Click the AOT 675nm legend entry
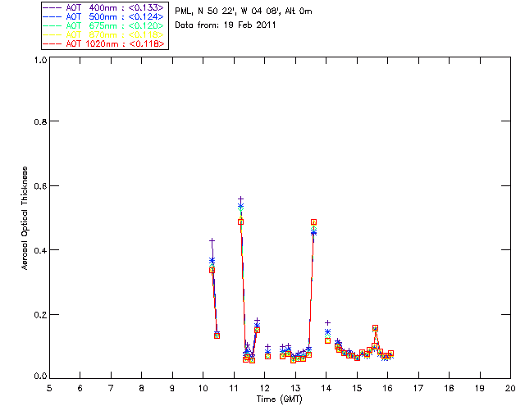Viewport: 525px width, 420px height. click(x=103, y=25)
